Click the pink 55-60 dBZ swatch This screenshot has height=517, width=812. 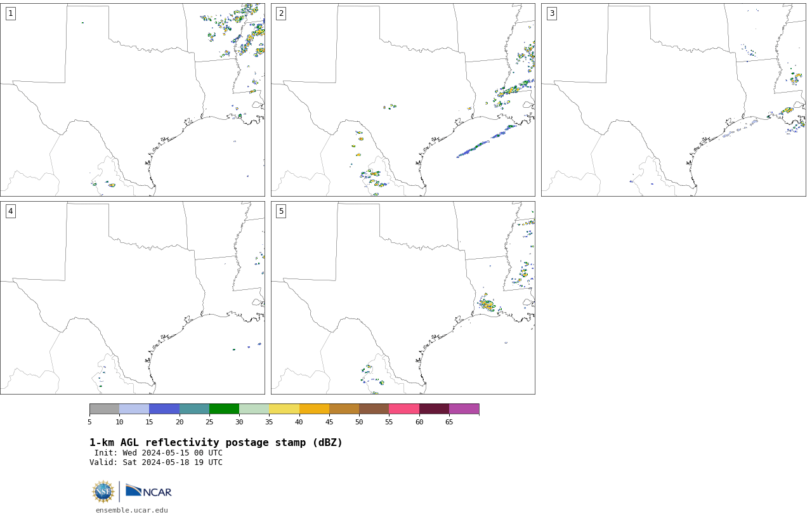pos(404,409)
